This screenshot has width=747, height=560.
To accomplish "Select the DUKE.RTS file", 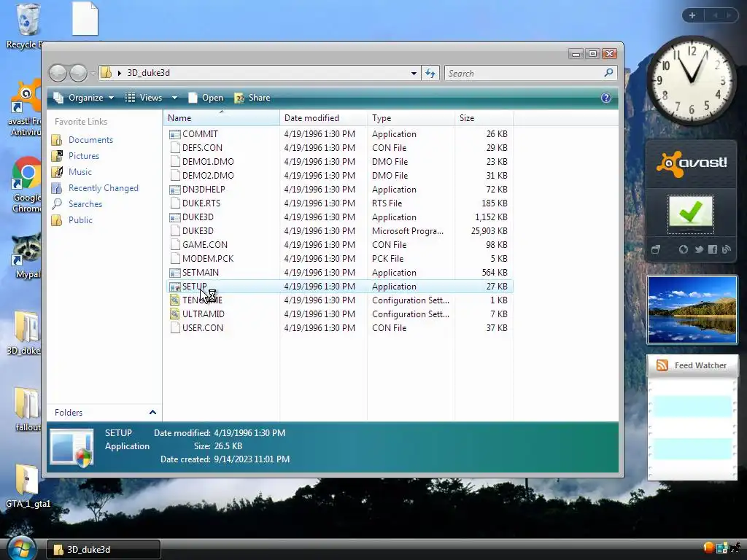I will (339, 203).
